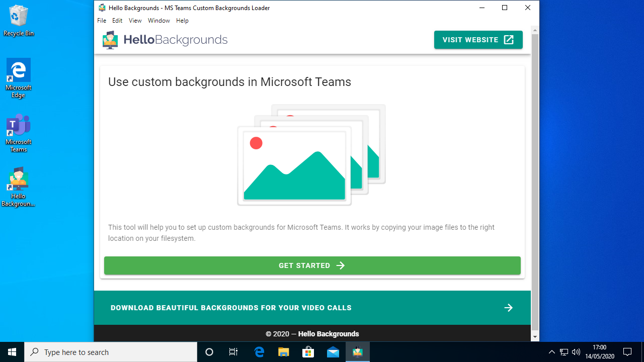Image resolution: width=644 pixels, height=362 pixels.
Task: Click the Visit Website button
Action: [x=478, y=40]
